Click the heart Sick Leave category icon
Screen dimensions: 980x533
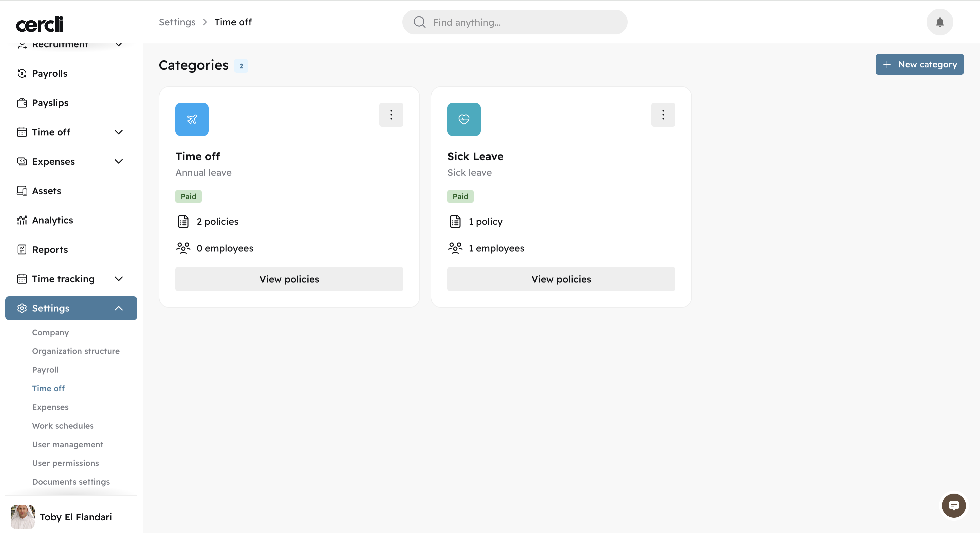[463, 119]
